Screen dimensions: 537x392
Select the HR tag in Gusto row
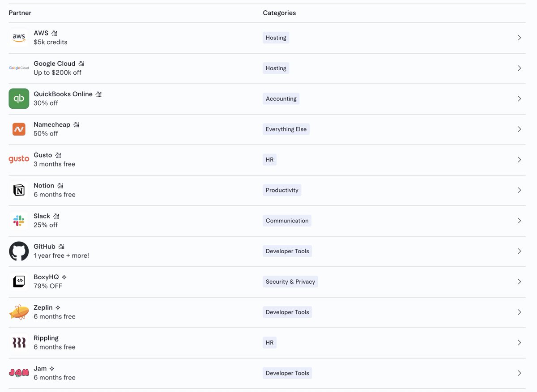point(270,160)
